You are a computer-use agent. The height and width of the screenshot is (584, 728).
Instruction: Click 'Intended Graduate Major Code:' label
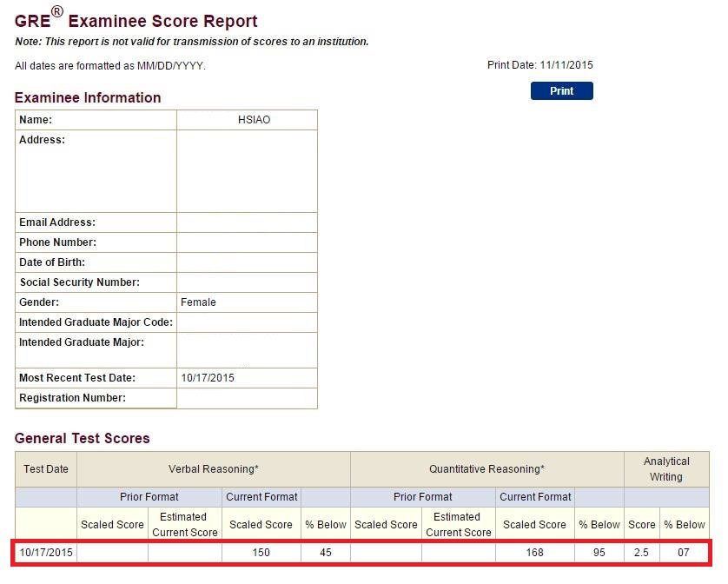(96, 322)
